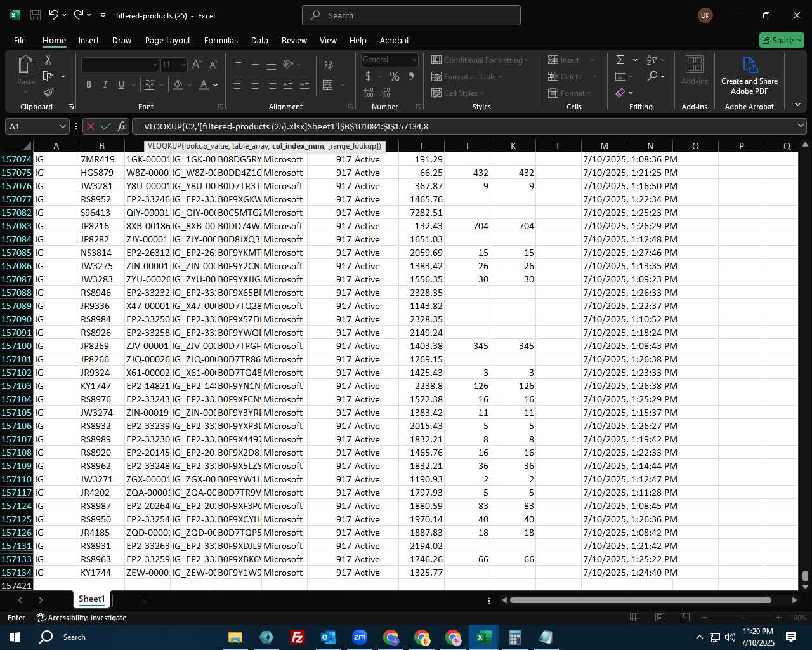812x650 pixels.
Task: Click Page Layout view icon in status bar
Action: (x=659, y=618)
